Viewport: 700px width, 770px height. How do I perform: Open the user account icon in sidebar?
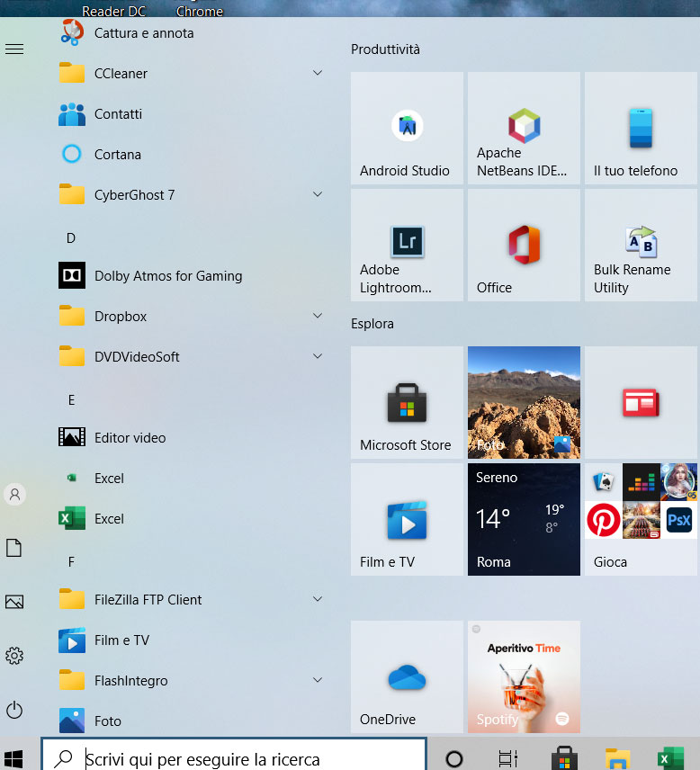coord(14,494)
